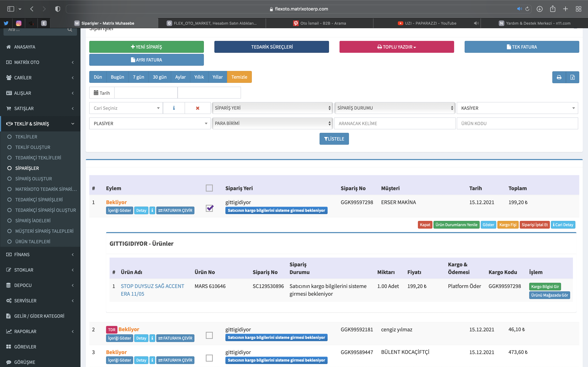Click the Excel export icon button
This screenshot has height=367, width=588.
tap(572, 77)
